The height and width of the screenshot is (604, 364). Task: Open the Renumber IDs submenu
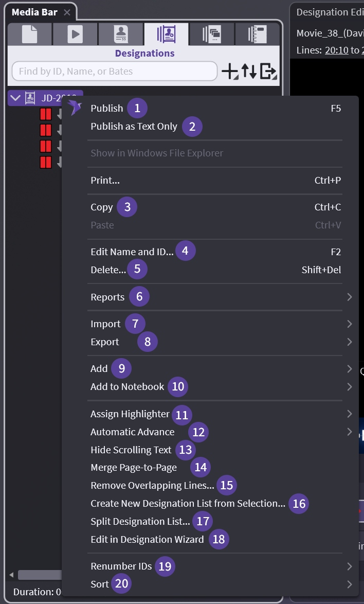coord(121,566)
